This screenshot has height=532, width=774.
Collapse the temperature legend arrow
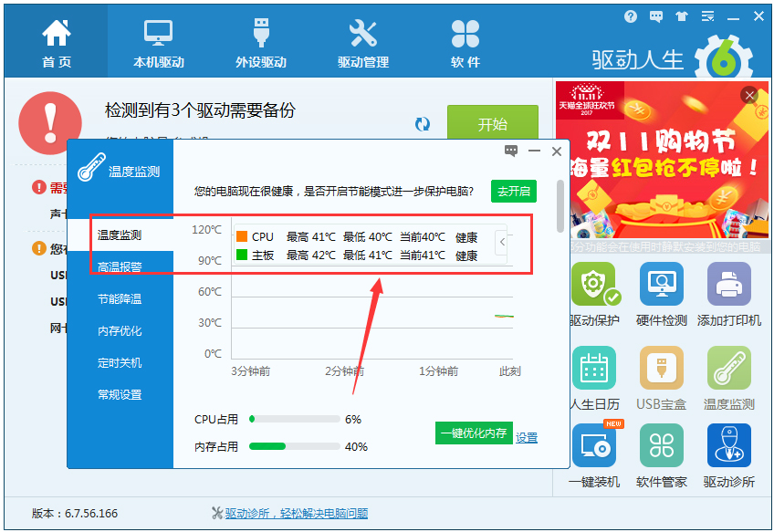501,243
